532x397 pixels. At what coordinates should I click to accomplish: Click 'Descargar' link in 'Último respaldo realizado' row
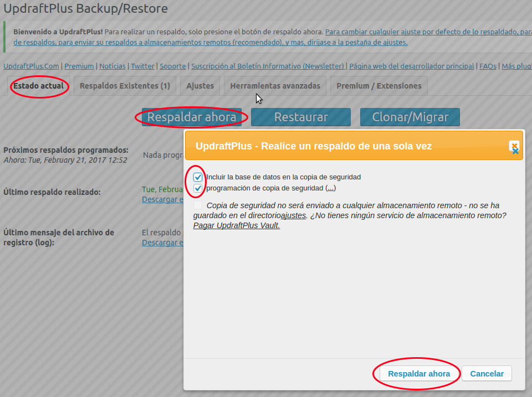tap(162, 199)
